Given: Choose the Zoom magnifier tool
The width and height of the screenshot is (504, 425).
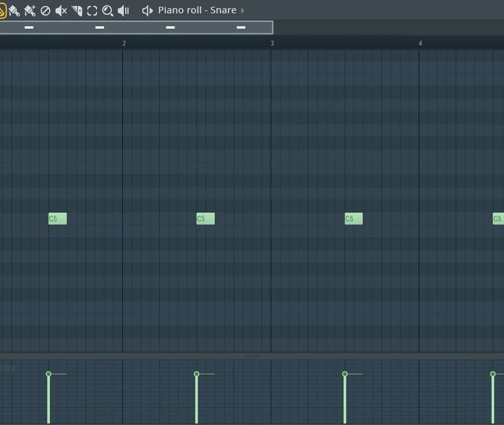Looking at the screenshot, I should tap(108, 10).
